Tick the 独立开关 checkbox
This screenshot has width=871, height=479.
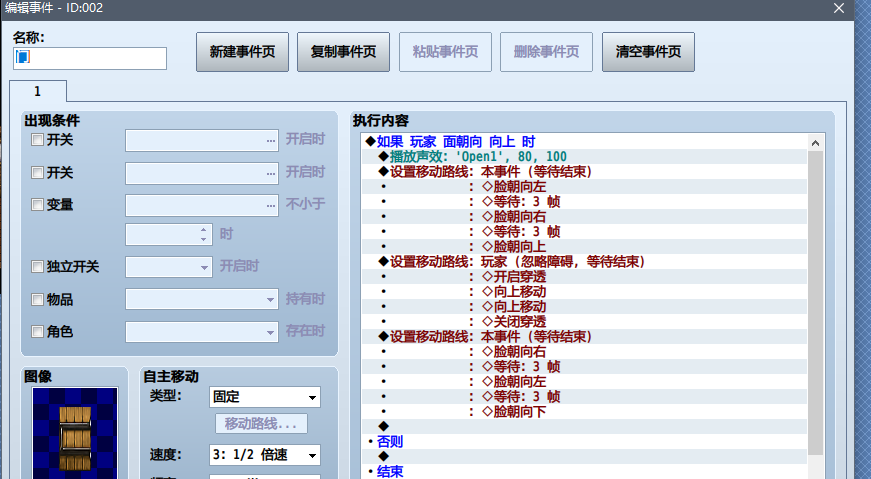point(37,267)
